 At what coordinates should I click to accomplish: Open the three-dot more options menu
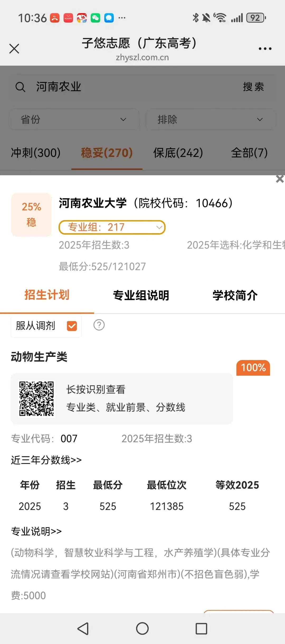pos(265,49)
